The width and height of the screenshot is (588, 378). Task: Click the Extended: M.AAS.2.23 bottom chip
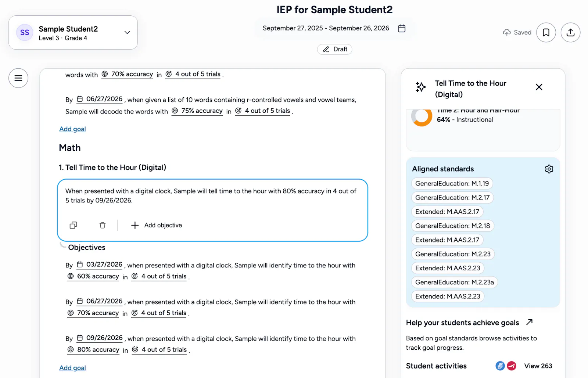(447, 296)
